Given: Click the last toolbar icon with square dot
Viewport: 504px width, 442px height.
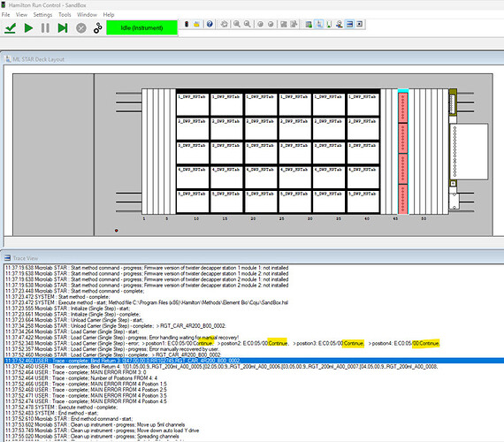Looking at the screenshot, I should tap(360, 24).
